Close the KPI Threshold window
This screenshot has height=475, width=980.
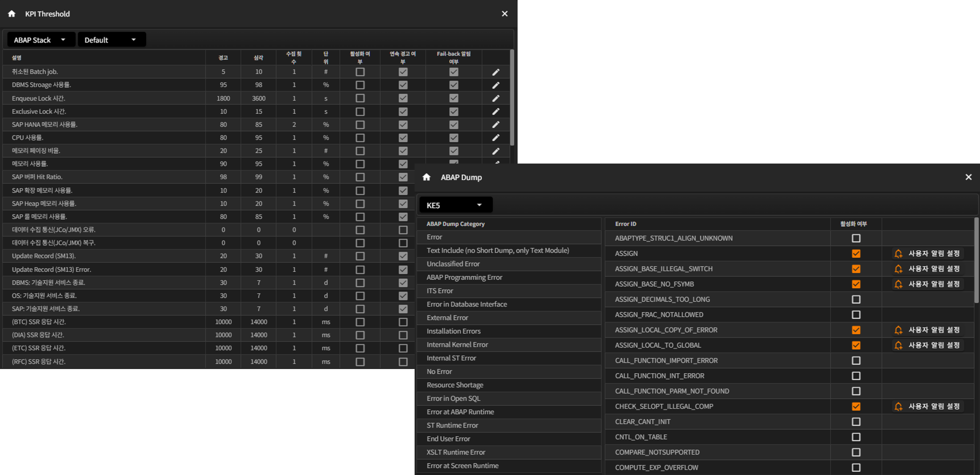click(x=504, y=14)
